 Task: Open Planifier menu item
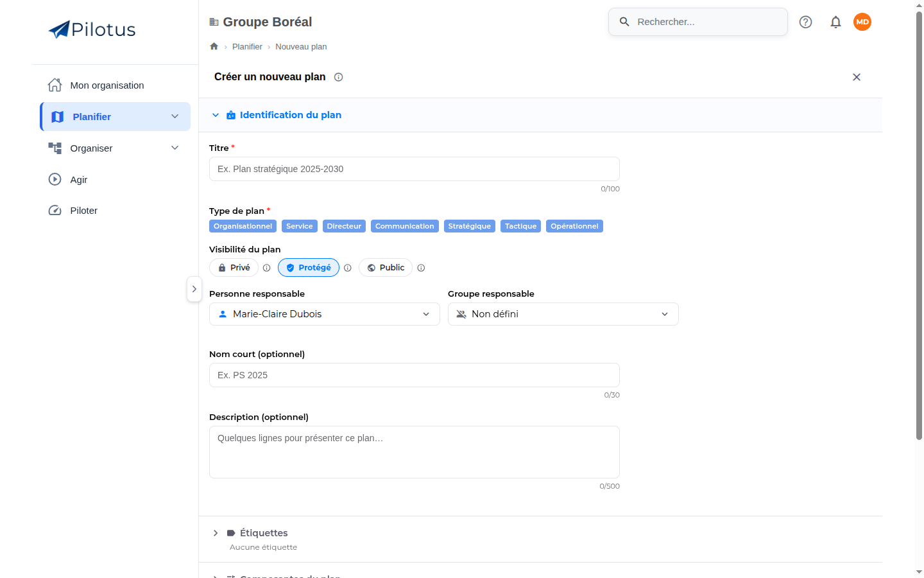click(116, 116)
